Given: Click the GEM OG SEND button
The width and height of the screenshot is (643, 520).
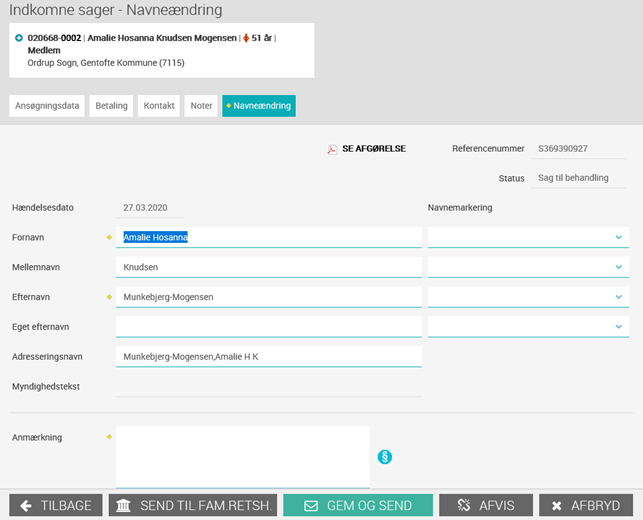Looking at the screenshot, I should tap(358, 505).
